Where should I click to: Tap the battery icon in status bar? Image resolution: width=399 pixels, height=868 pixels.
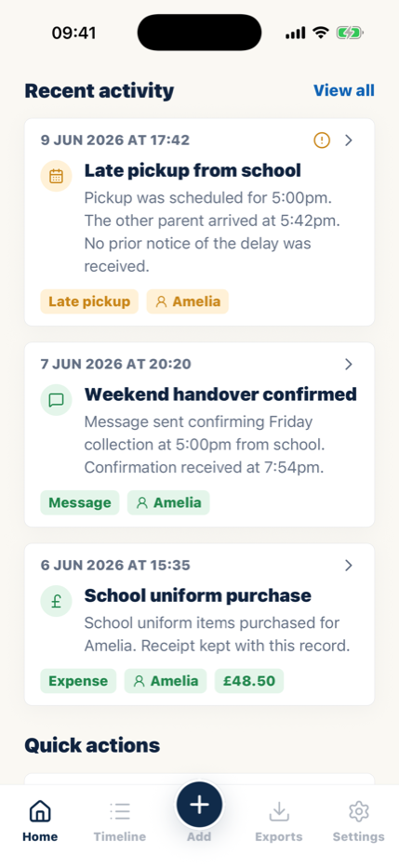coord(350,33)
